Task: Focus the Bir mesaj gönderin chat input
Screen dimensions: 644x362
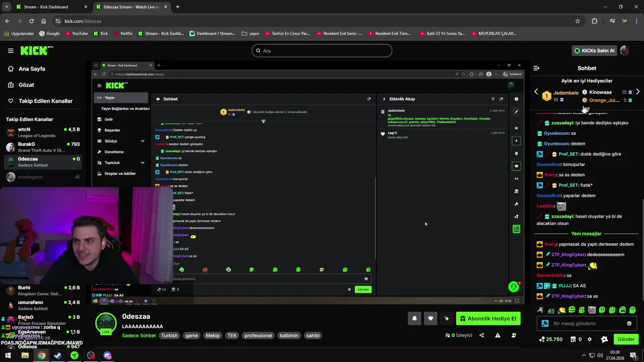Action: (587, 323)
